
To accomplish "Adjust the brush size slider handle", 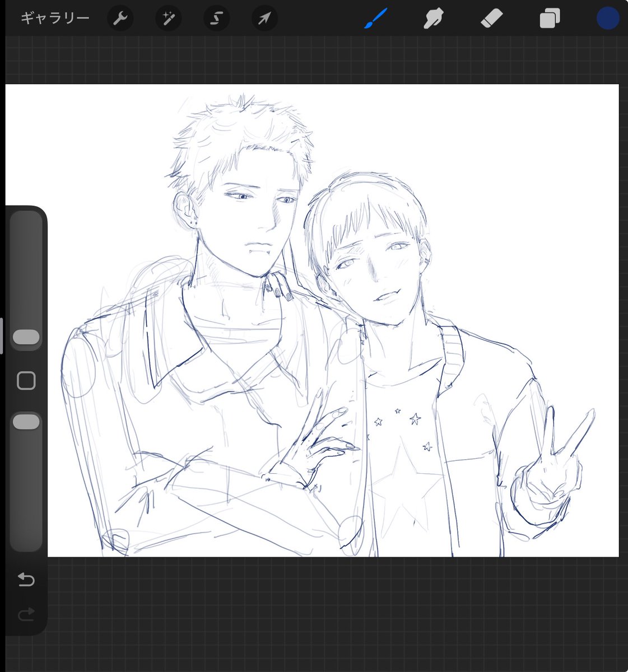I will 26,337.
